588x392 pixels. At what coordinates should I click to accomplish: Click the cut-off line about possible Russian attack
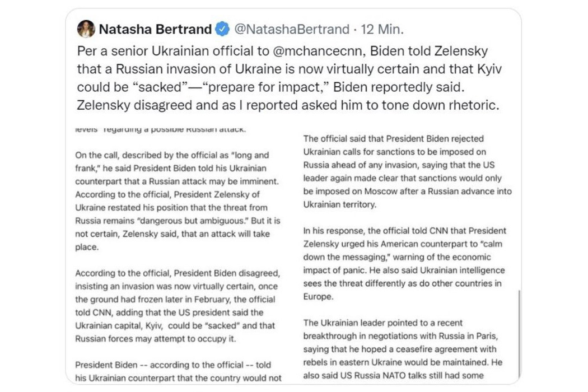pyautogui.click(x=161, y=129)
